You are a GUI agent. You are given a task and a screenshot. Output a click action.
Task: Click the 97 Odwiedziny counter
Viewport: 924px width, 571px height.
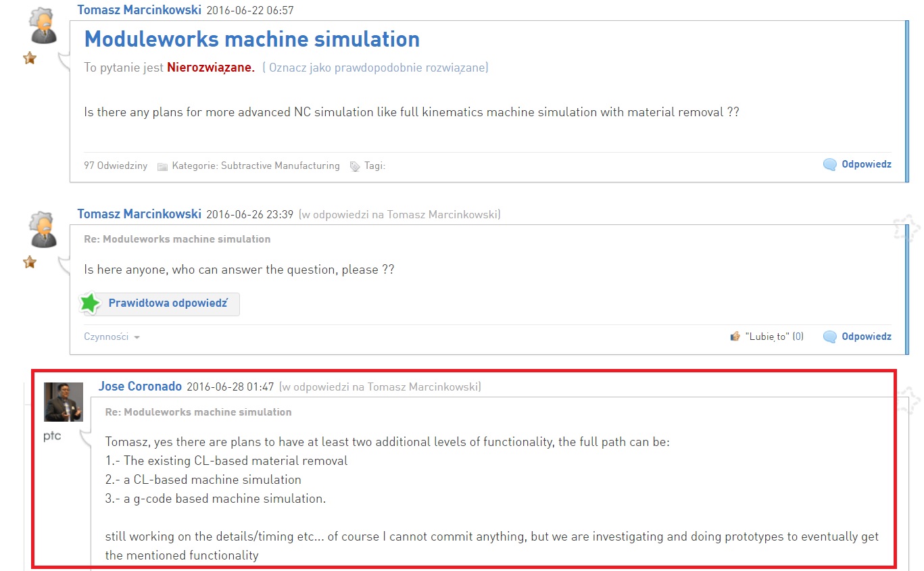[x=115, y=166]
